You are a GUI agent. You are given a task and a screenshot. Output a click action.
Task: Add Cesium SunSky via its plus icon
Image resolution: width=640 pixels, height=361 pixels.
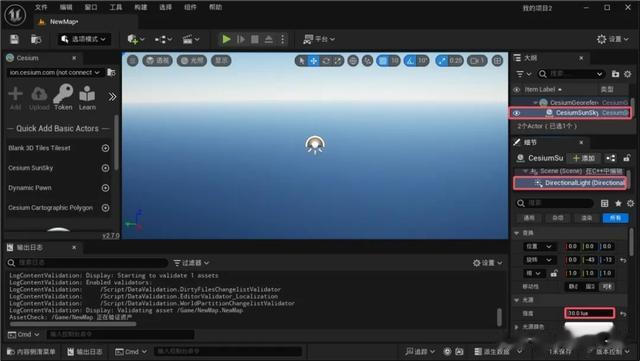(105, 168)
